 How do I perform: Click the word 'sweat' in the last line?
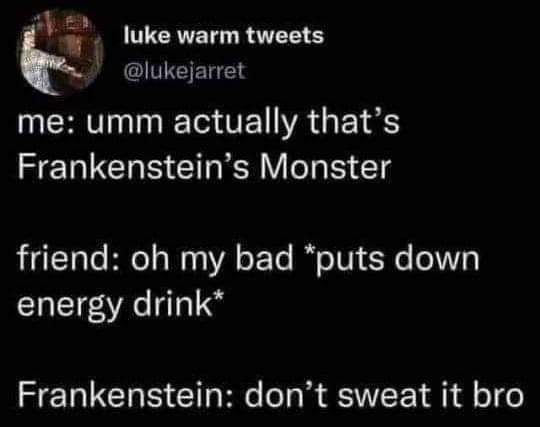(x=385, y=395)
